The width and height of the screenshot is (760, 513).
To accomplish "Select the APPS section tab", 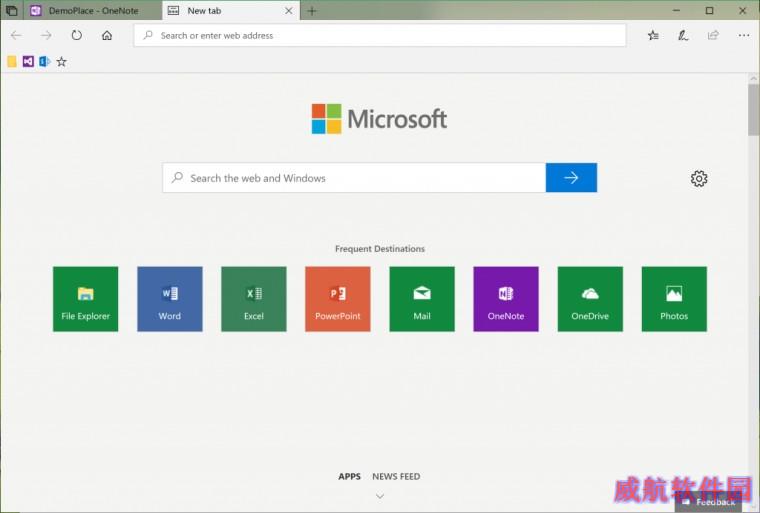I will [349, 477].
